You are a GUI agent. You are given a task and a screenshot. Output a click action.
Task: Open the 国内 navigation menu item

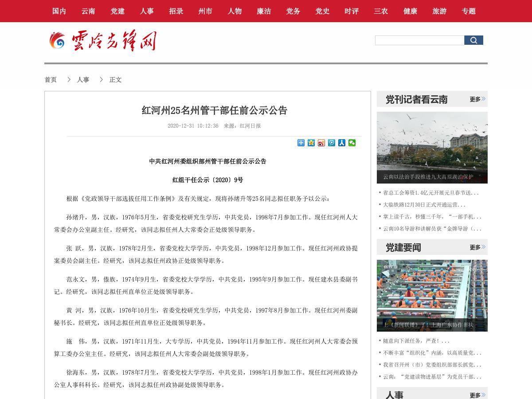pyautogui.click(x=59, y=11)
